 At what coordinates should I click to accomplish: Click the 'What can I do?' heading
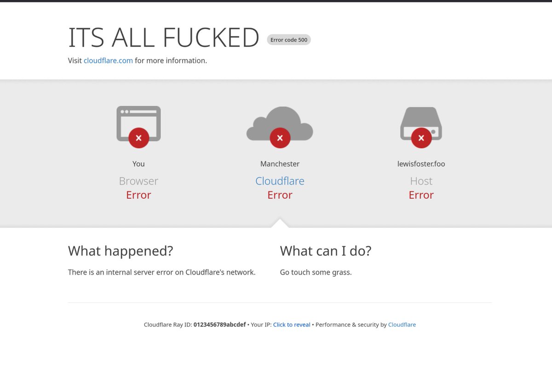(326, 251)
